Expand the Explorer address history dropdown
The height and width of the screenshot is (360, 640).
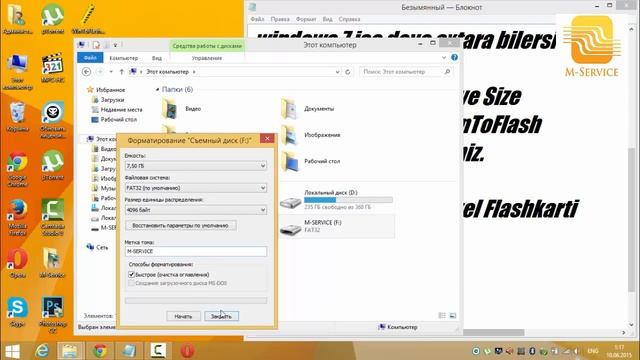337,72
